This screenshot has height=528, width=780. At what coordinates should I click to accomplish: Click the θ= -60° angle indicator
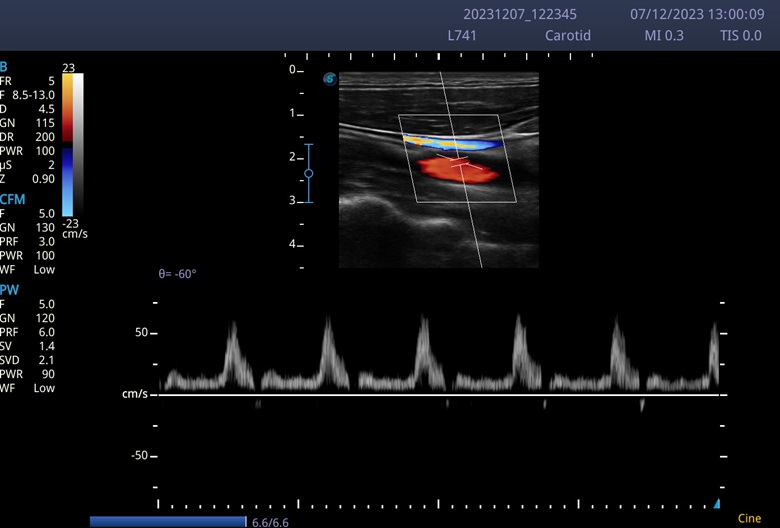click(178, 273)
